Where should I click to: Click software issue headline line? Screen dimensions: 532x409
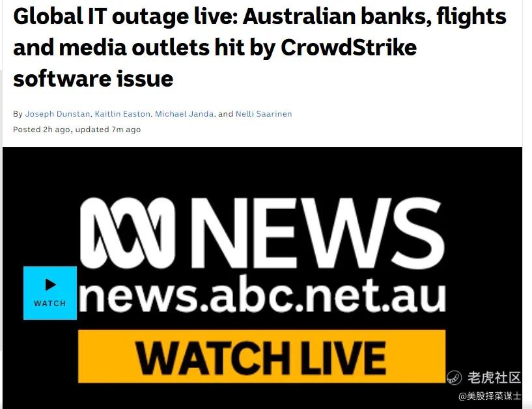[x=93, y=79]
